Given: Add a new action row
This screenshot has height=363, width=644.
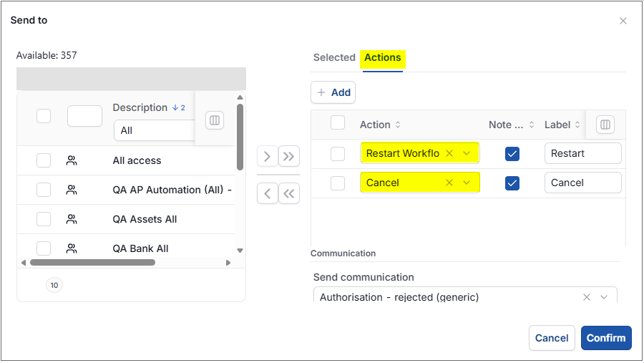Looking at the screenshot, I should tap(333, 92).
